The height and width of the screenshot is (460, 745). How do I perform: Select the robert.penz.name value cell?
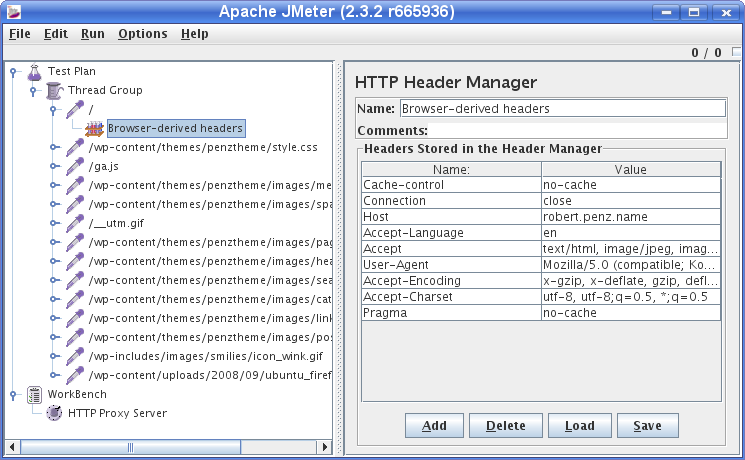tap(631, 217)
